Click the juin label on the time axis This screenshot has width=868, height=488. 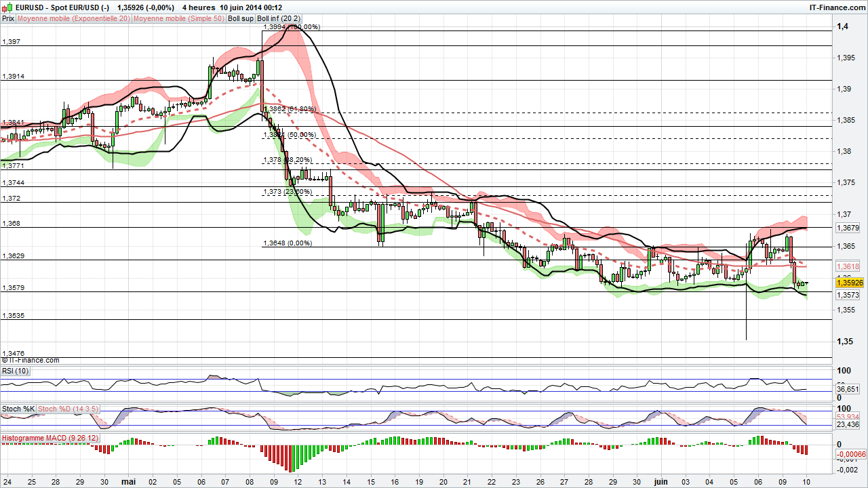click(661, 481)
